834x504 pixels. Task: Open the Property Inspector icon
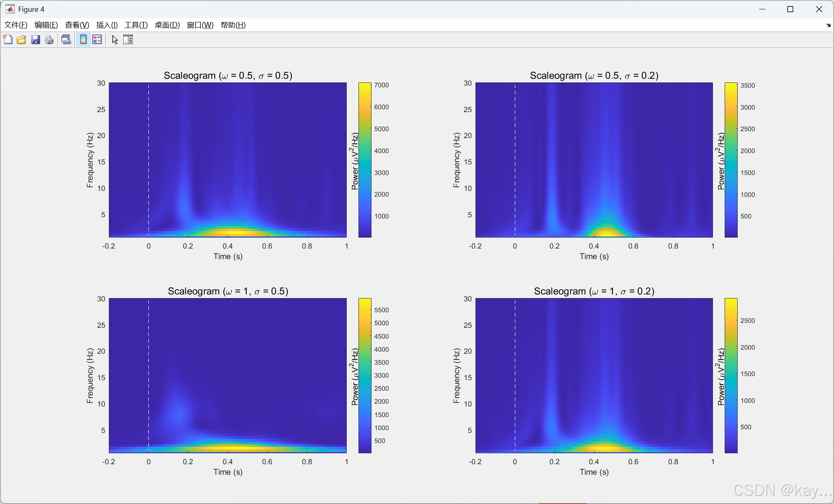[128, 39]
